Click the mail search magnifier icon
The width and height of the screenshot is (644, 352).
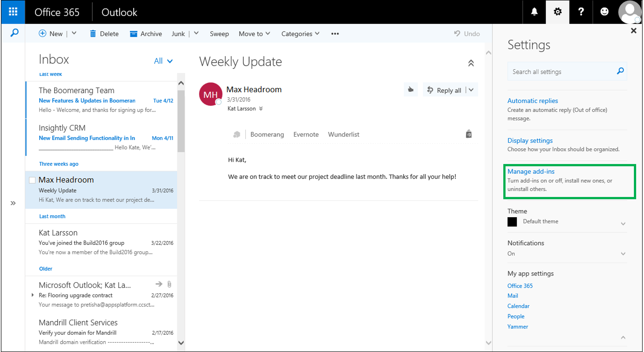[x=14, y=33]
